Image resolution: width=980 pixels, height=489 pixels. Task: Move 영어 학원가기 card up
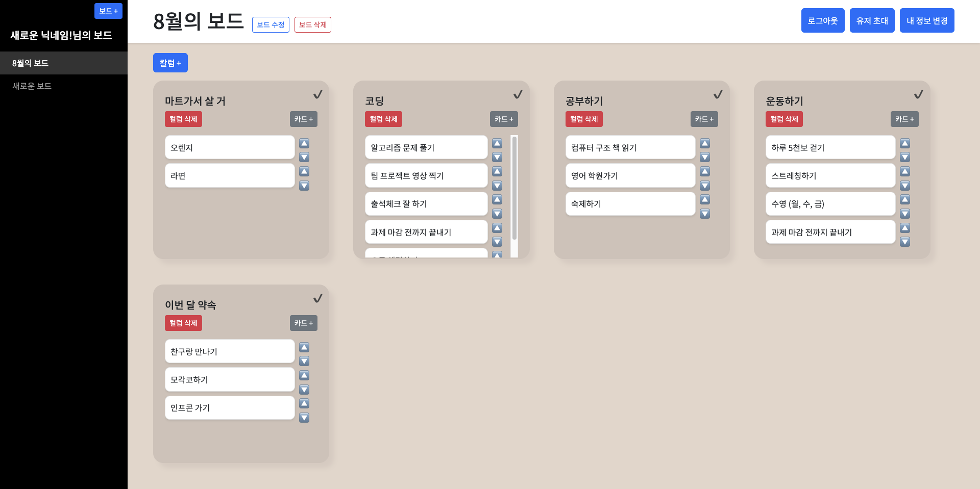(x=705, y=171)
